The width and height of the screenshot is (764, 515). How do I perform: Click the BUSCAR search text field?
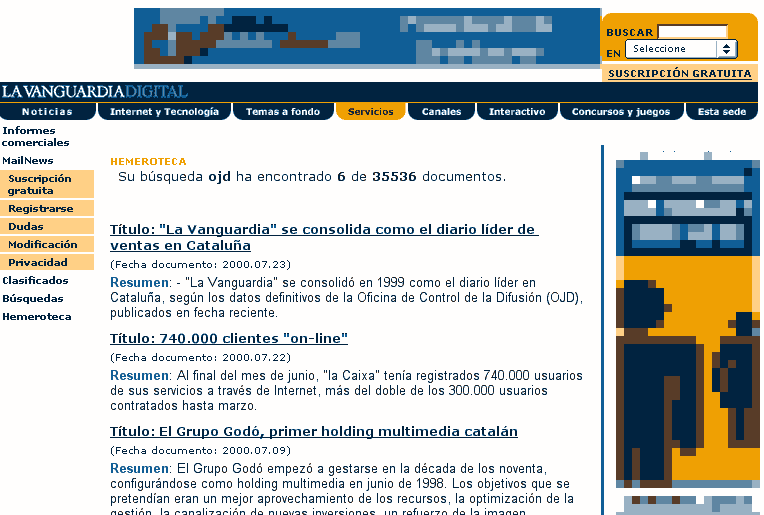692,32
